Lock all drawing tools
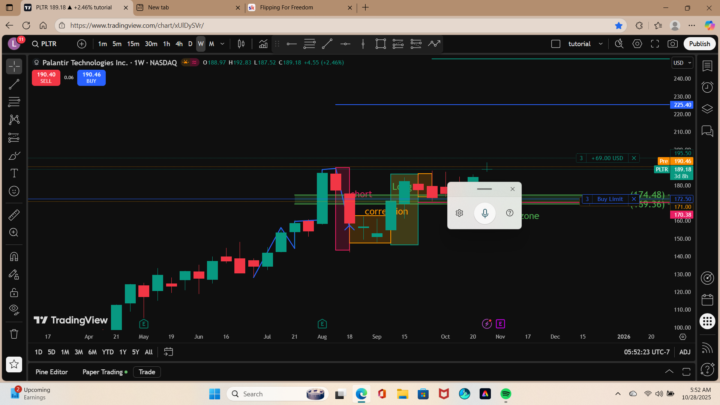Screen dimensions: 720x405 14,292
